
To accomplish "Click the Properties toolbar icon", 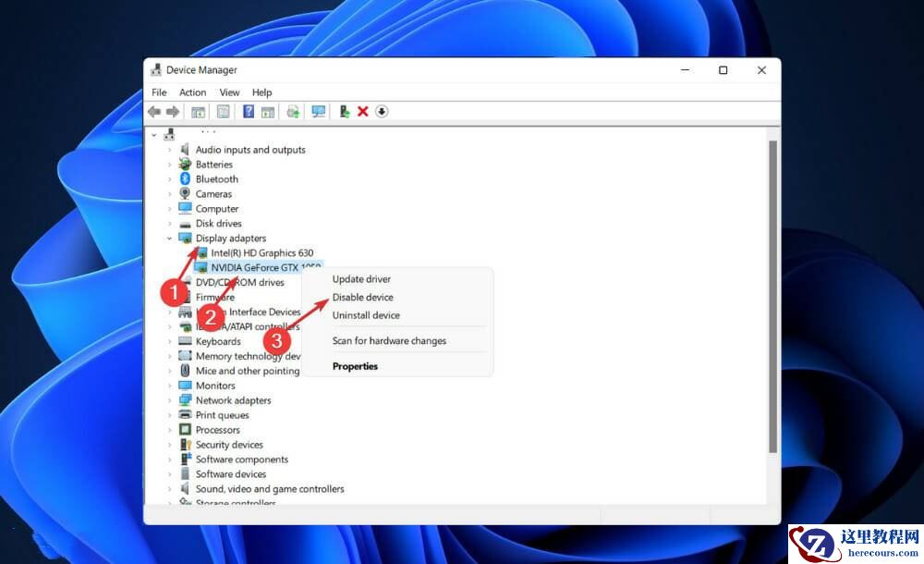I will coord(223,111).
